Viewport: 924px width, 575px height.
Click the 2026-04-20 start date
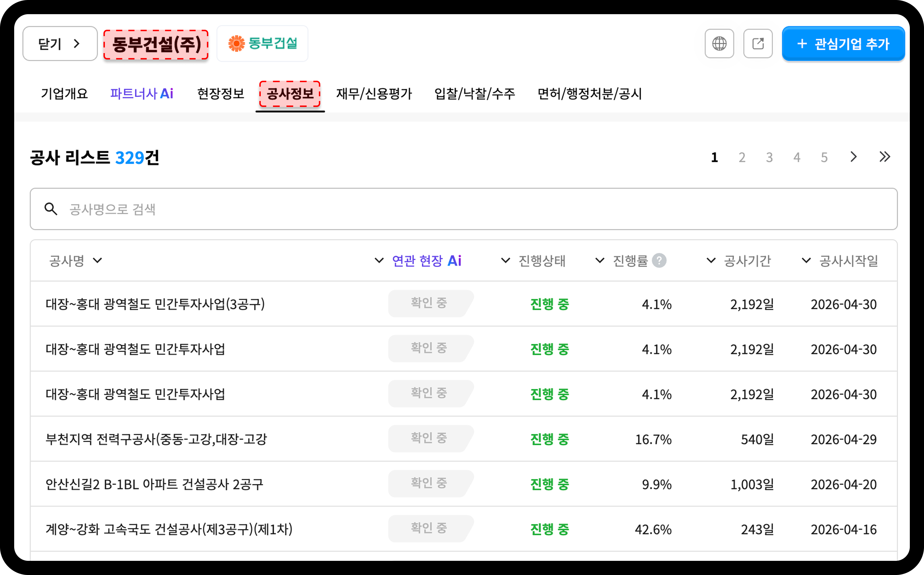click(844, 485)
